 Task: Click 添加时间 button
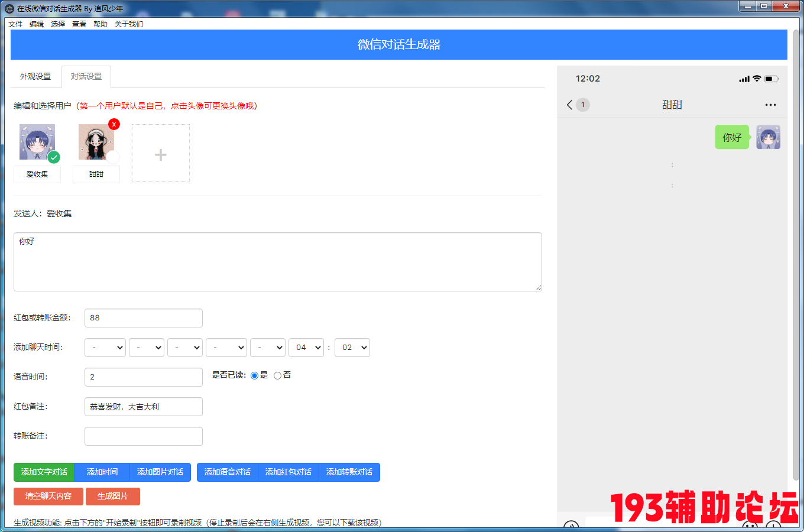(102, 472)
